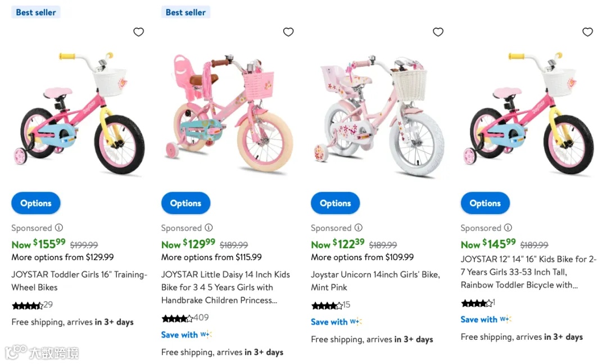607x364 pixels.
Task: Click Save with W+ under the Unicorn bike
Action: pos(336,322)
